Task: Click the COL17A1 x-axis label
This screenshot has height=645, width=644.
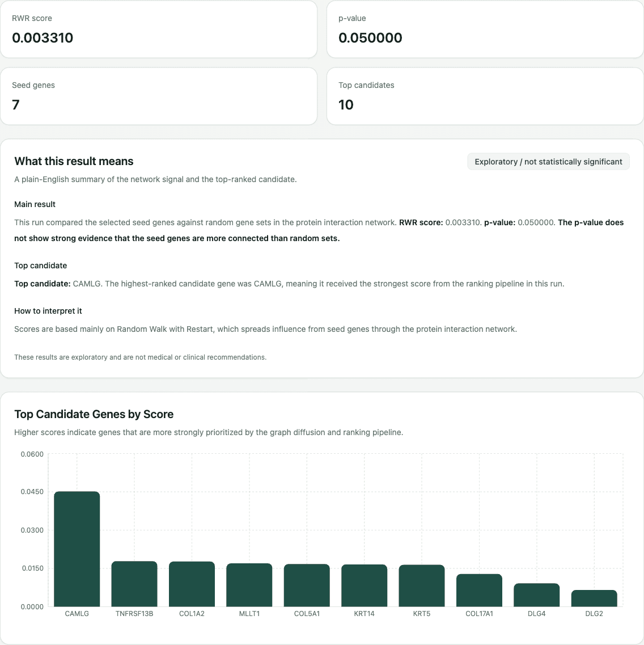Action: click(x=479, y=614)
